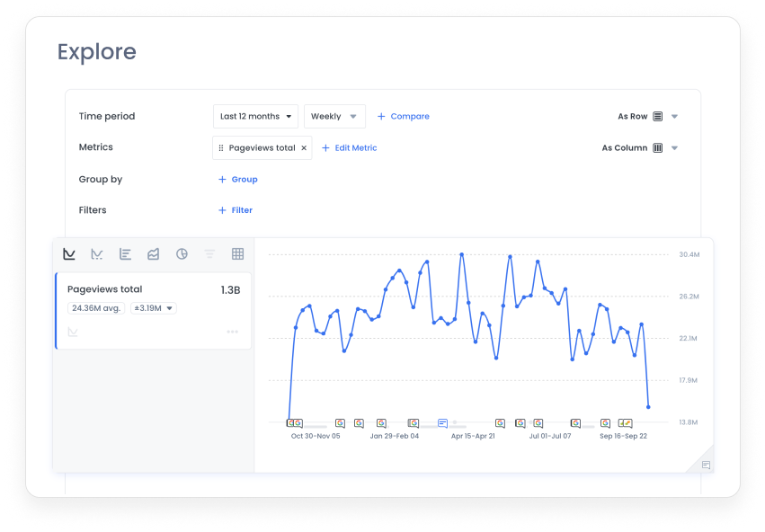The width and height of the screenshot is (765, 532).
Task: Click the note annotation near Apr 15
Action: (x=442, y=422)
